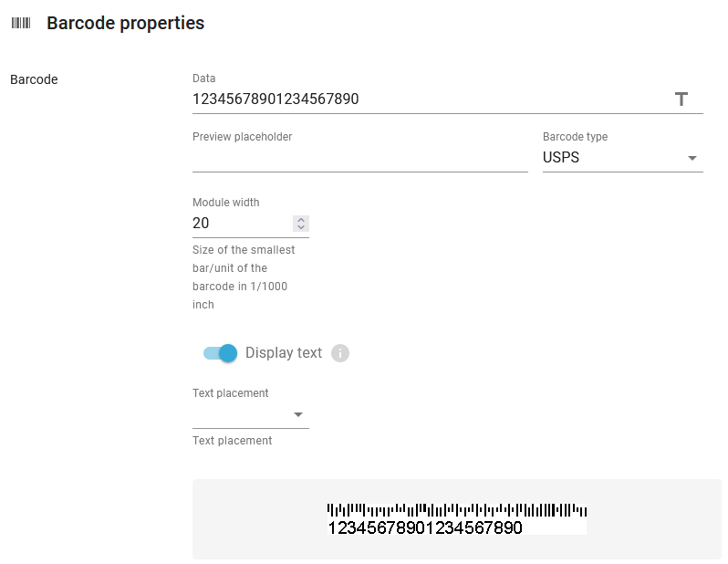Image resolution: width=728 pixels, height=564 pixels.
Task: Click the T text icon in Data field
Action: point(681,99)
